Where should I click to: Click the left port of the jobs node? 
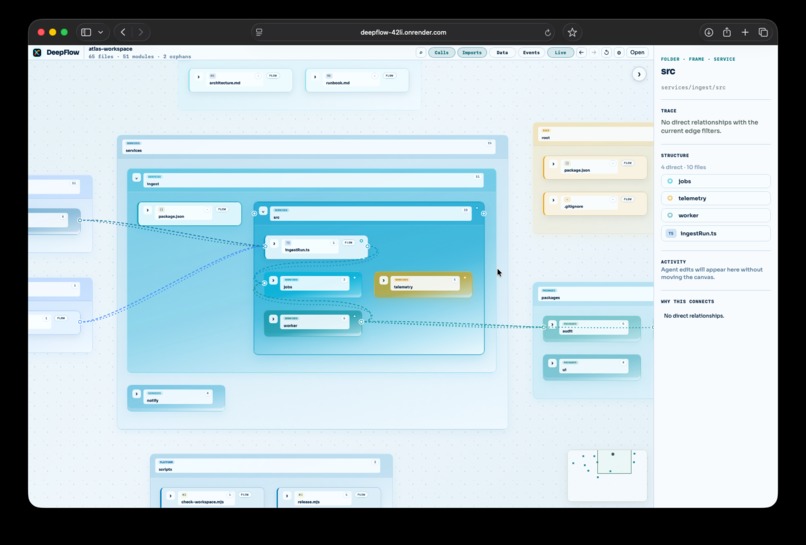pos(265,283)
